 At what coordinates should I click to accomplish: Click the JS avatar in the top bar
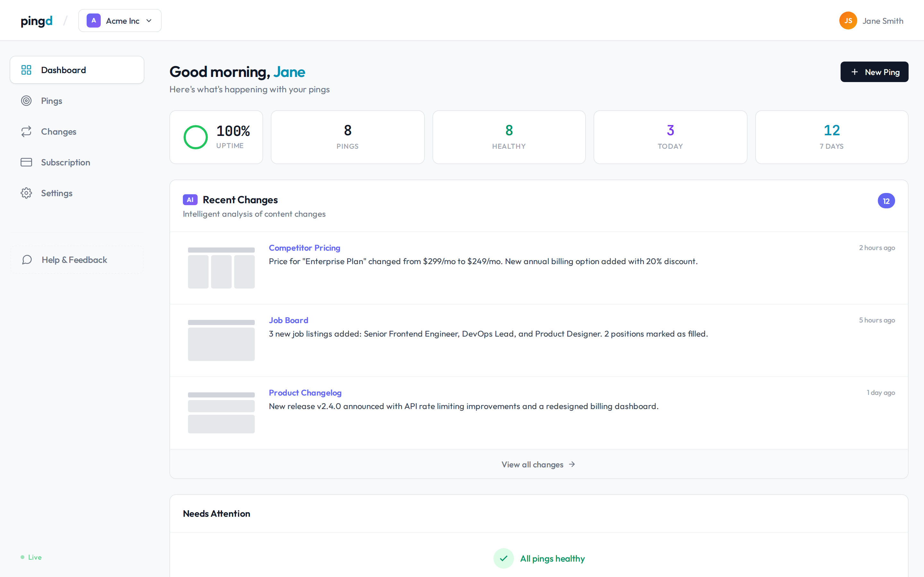coord(848,20)
